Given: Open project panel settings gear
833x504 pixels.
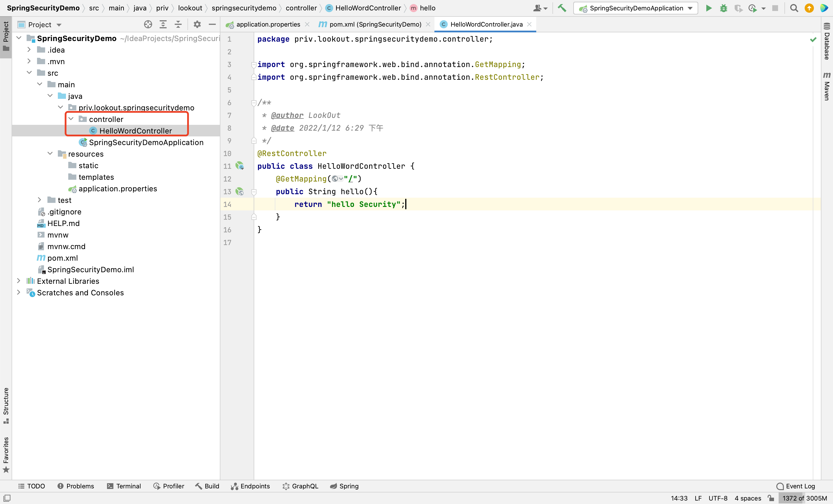Looking at the screenshot, I should pyautogui.click(x=197, y=24).
